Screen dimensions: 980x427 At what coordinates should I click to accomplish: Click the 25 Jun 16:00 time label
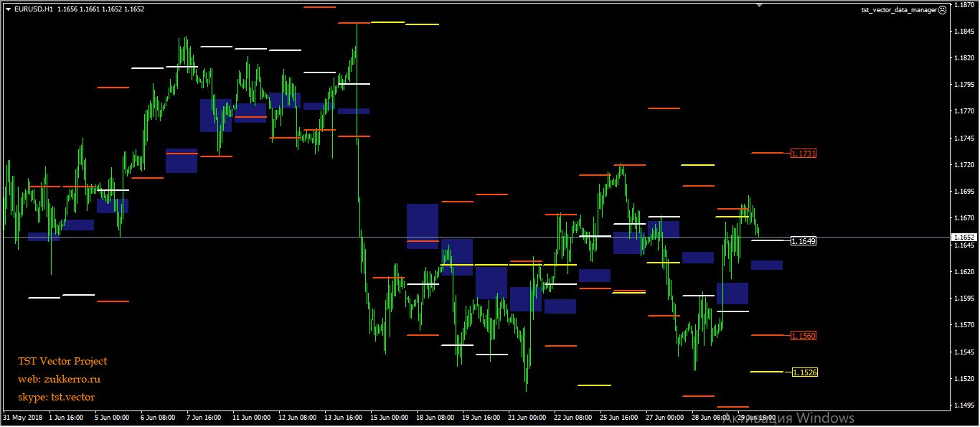(618, 417)
